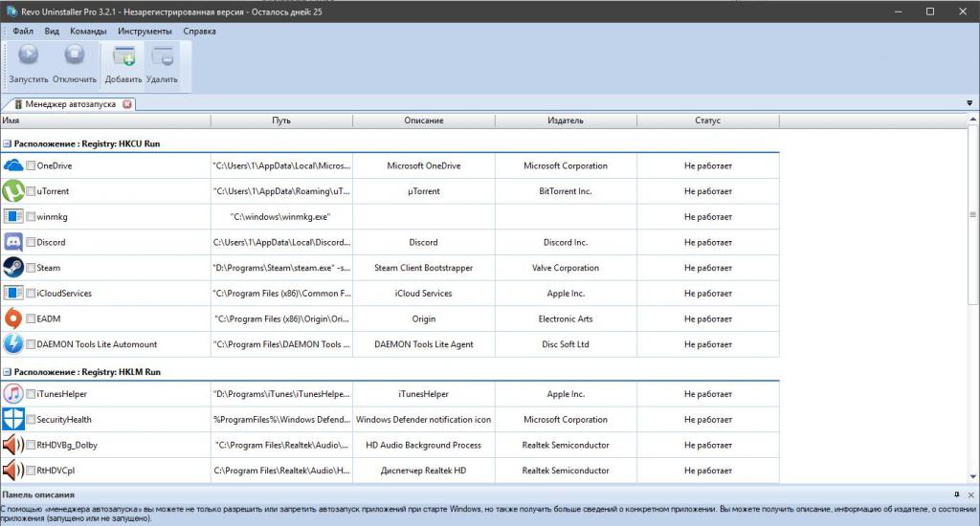Toggle the uTorrent checkbox
Image resolution: width=980 pixels, height=526 pixels.
coord(31,191)
